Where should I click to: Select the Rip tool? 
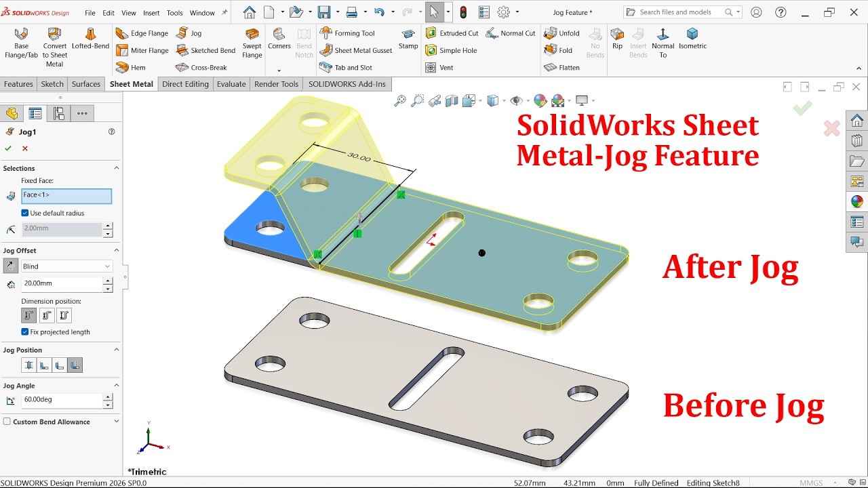pyautogui.click(x=617, y=39)
